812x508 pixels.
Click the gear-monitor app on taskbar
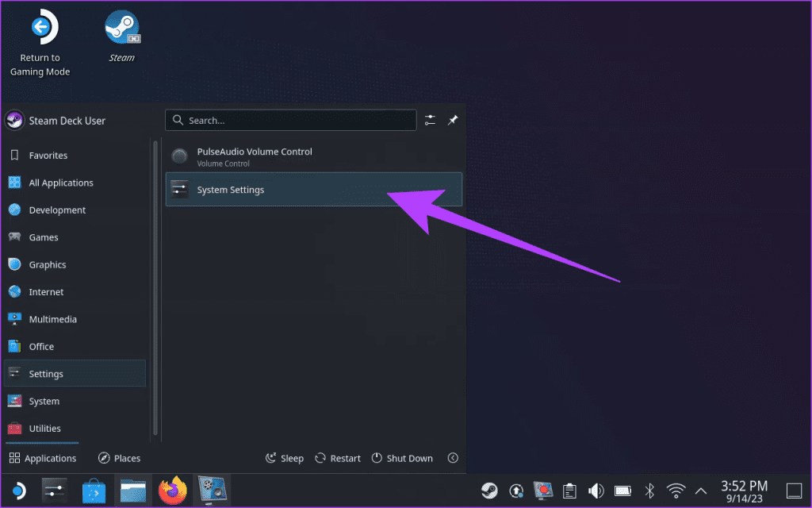(212, 491)
